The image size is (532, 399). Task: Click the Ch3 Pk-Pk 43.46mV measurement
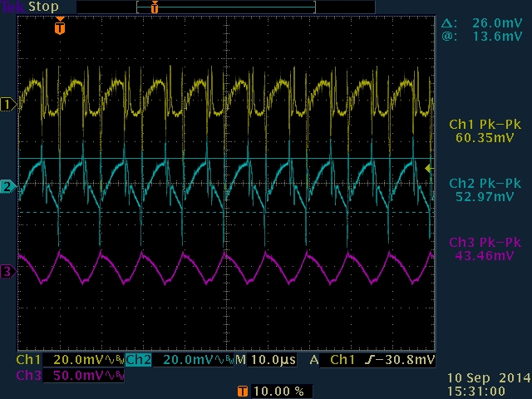485,249
